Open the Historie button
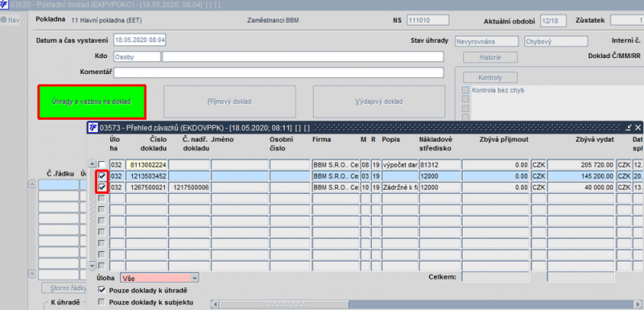Viewport: 644px width, 310px height. (x=490, y=57)
